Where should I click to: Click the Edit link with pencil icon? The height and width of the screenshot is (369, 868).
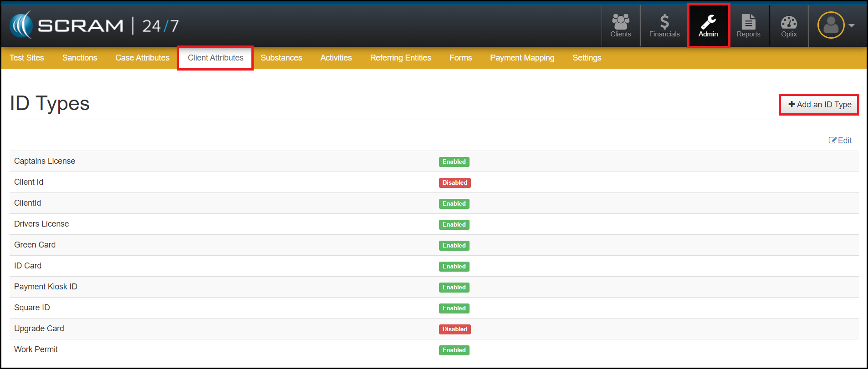[840, 141]
